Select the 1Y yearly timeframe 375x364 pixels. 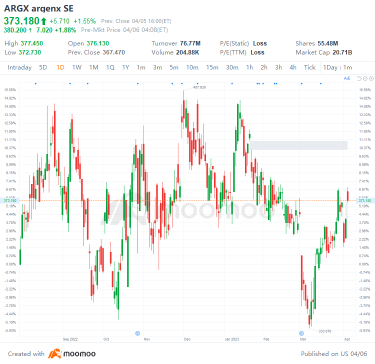pos(125,67)
